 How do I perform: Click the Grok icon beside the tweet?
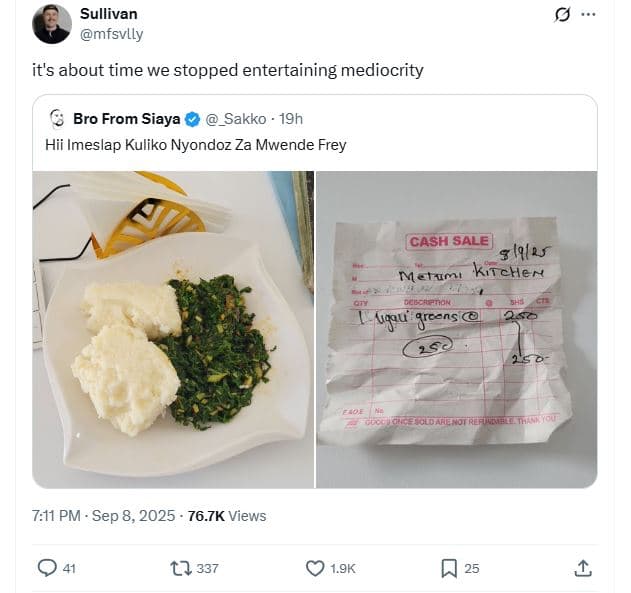pos(562,14)
